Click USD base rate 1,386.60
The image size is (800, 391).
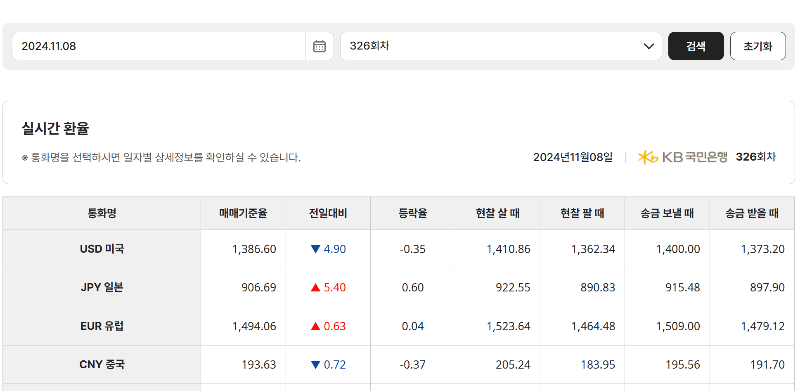click(254, 249)
